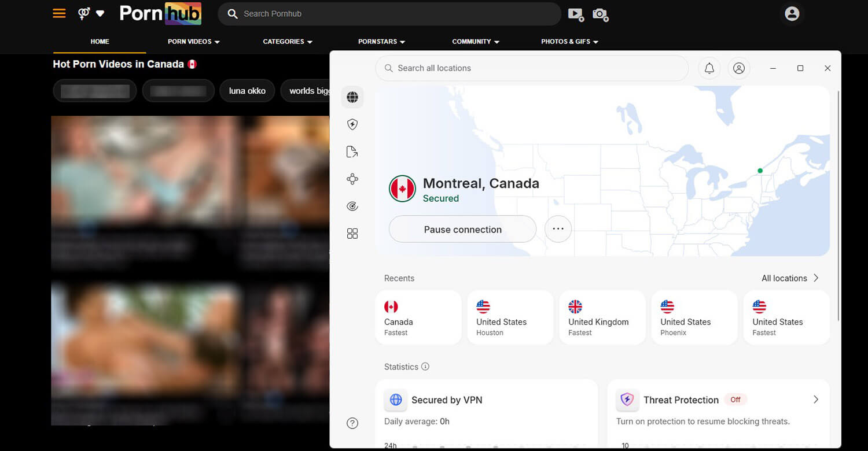Click the orientation gender icon in site header

[84, 13]
